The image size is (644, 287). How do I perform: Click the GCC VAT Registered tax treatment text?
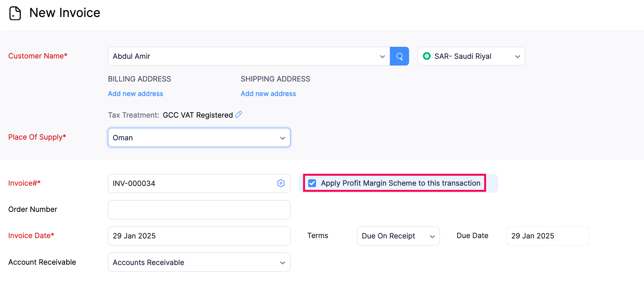click(197, 115)
